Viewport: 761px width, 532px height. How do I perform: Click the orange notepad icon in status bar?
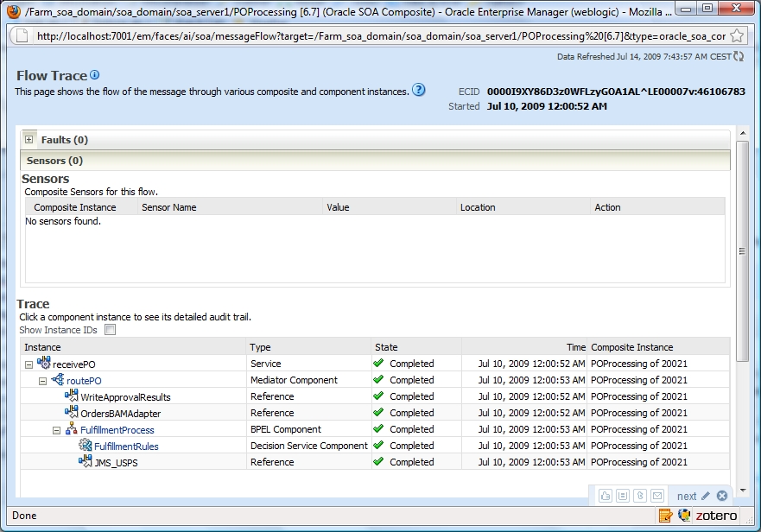click(666, 515)
